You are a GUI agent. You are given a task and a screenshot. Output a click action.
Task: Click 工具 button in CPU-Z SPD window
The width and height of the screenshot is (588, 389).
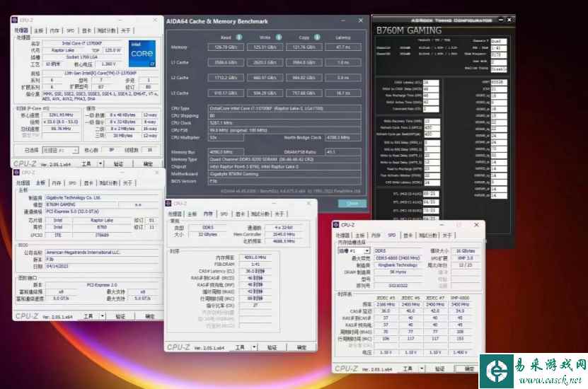pyautogui.click(x=408, y=368)
